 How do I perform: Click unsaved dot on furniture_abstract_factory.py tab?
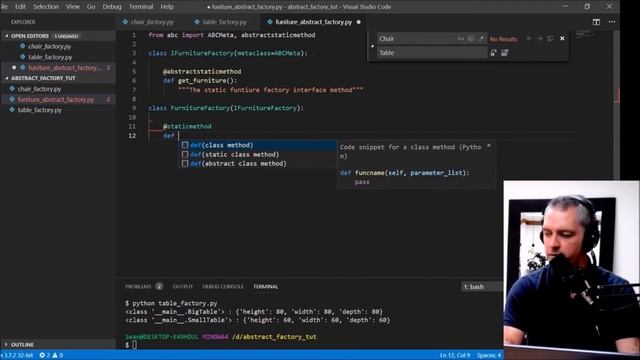pyautogui.click(x=359, y=22)
